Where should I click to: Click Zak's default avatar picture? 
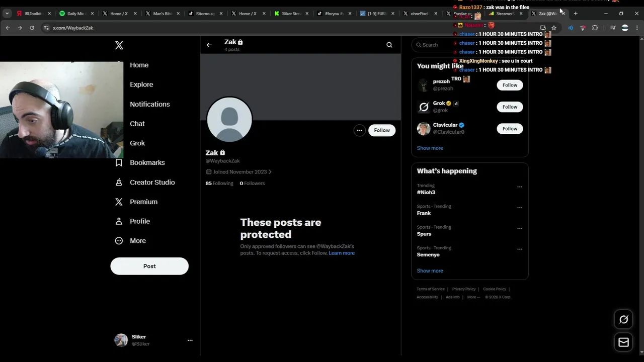pos(229,120)
